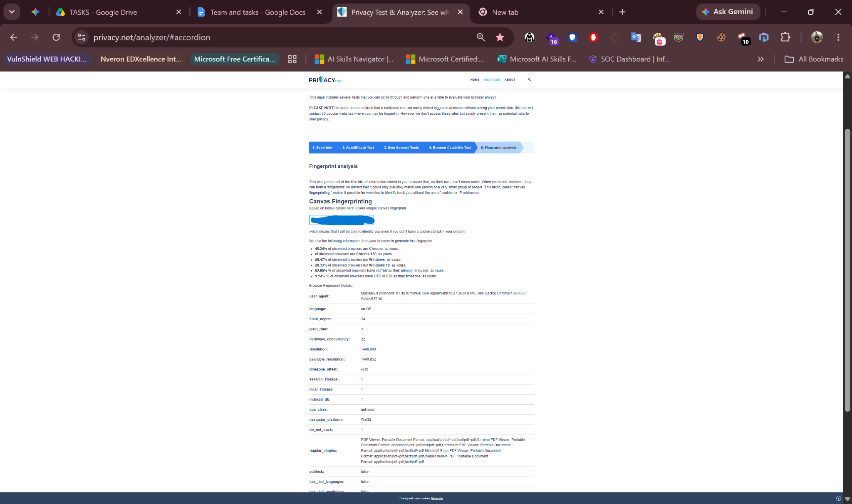Open the Chrome three-dot menu
Screen dimensions: 852x504
(x=838, y=37)
